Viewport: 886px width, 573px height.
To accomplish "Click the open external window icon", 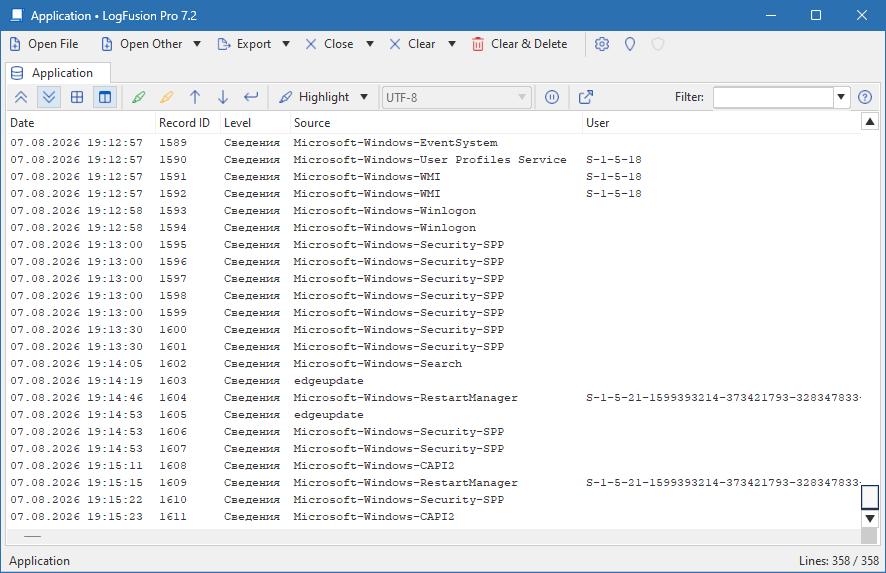I will click(x=586, y=97).
